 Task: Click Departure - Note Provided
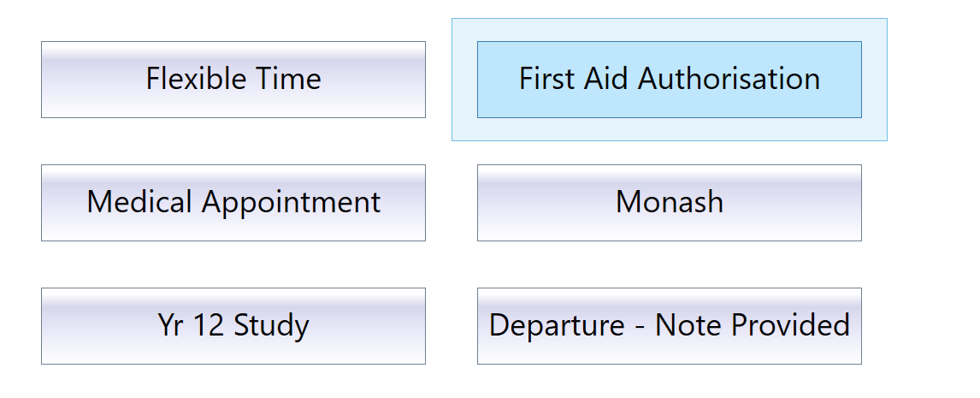coord(669,326)
